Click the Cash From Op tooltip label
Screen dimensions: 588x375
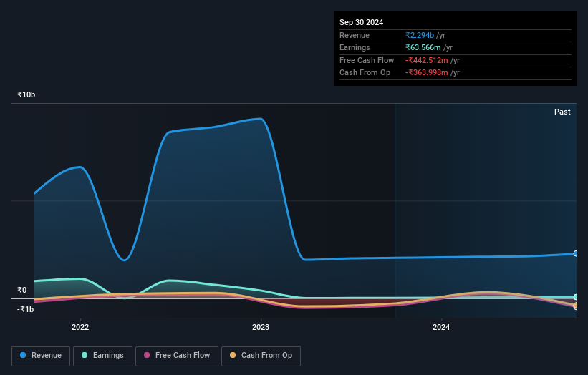(365, 73)
